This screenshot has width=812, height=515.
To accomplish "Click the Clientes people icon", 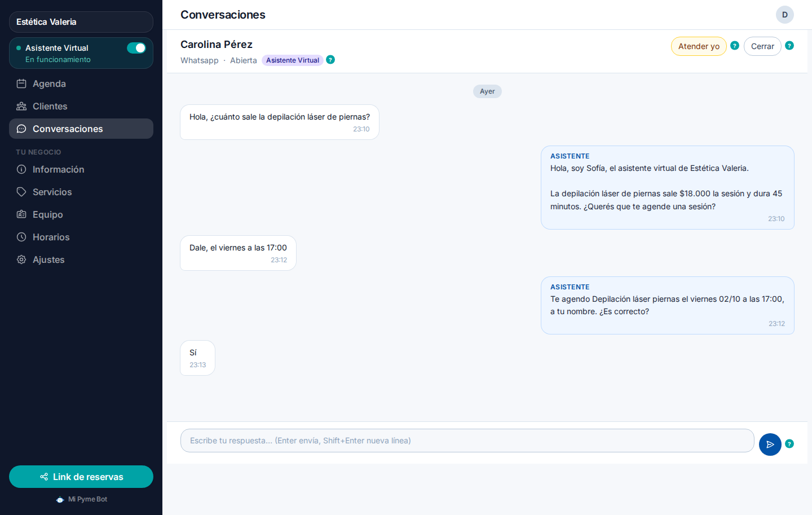I will point(21,106).
